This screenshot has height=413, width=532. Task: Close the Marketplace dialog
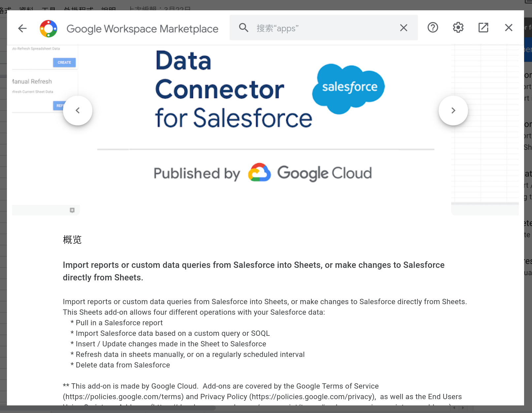click(509, 27)
